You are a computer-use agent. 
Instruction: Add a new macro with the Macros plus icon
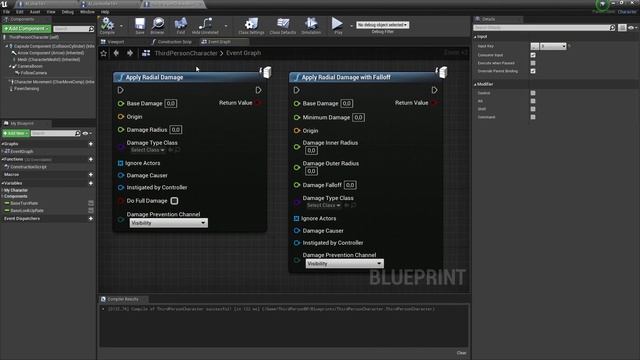tap(91, 175)
